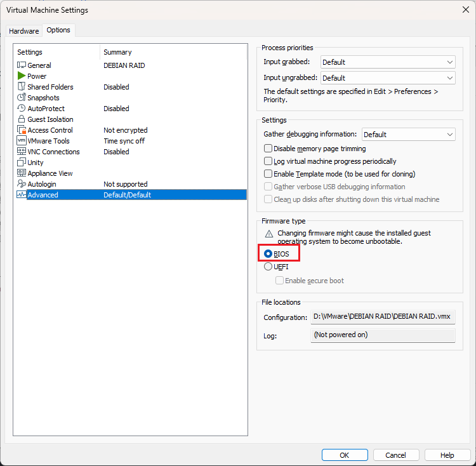Confirm settings with OK button
Image resolution: width=476 pixels, height=466 pixels.
pos(345,455)
